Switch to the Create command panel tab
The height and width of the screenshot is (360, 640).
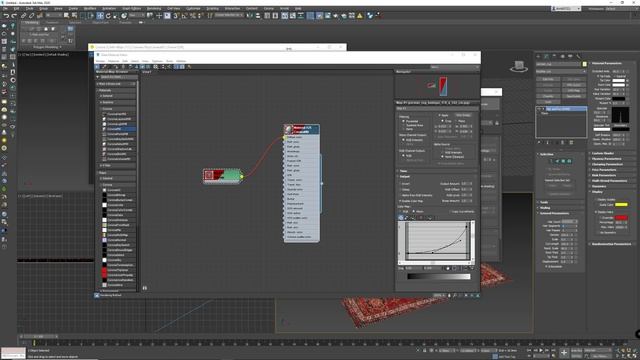coord(538,56)
